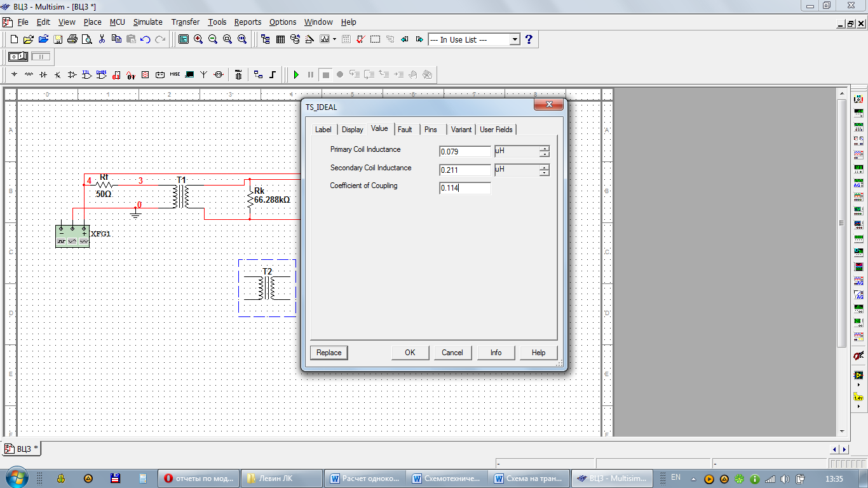Pause the simulation
Viewport: 868px width, 488px height.
pyautogui.click(x=311, y=75)
